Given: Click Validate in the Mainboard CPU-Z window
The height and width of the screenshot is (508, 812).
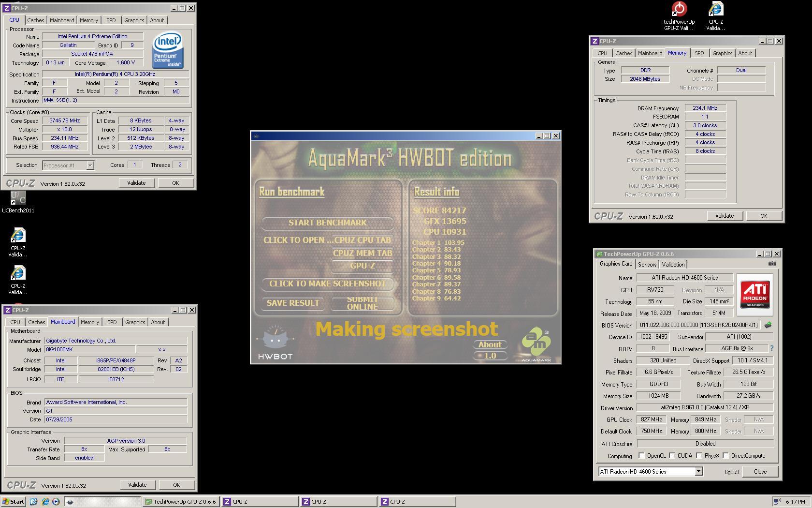Looking at the screenshot, I should tap(137, 485).
